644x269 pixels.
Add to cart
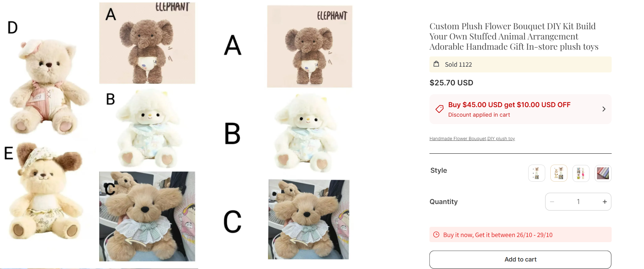tap(520, 259)
